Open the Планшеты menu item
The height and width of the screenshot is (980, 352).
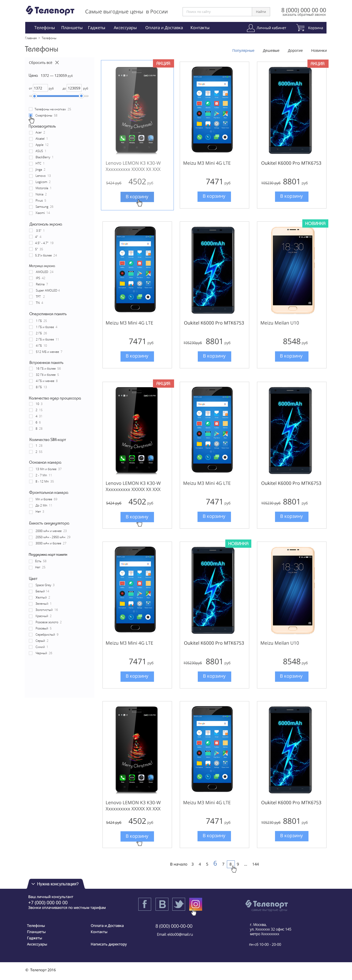pos(72,28)
